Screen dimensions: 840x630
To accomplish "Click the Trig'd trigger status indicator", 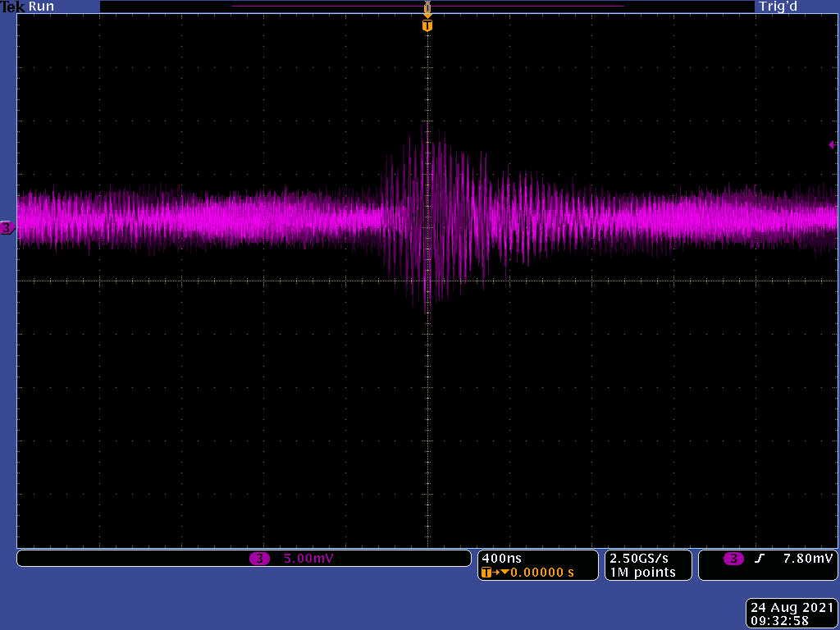I will [778, 7].
